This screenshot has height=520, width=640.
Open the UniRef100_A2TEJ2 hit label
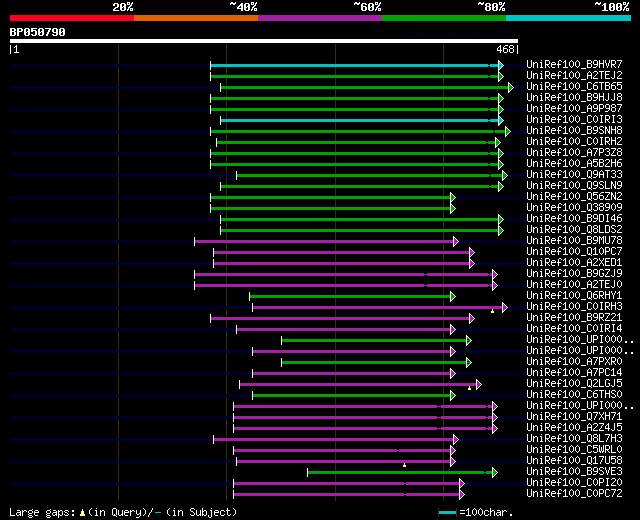pyautogui.click(x=574, y=75)
